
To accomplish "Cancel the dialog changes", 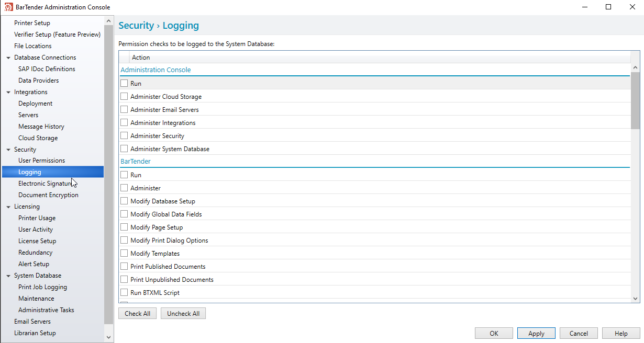I will coord(579,333).
